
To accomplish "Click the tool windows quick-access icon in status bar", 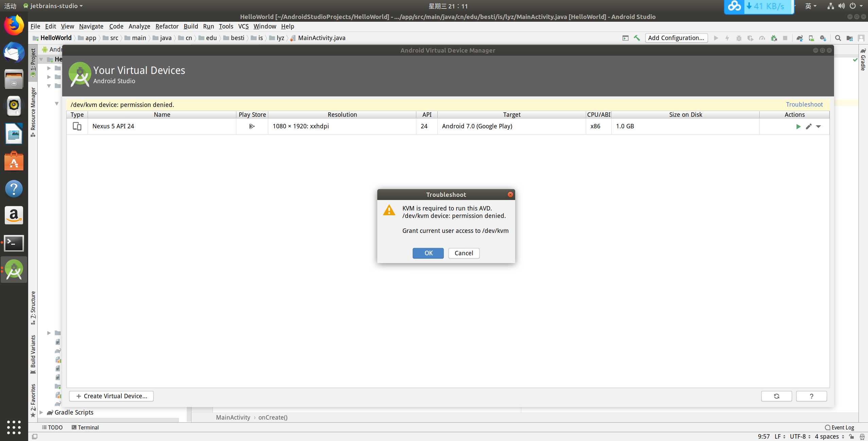I will (35, 437).
